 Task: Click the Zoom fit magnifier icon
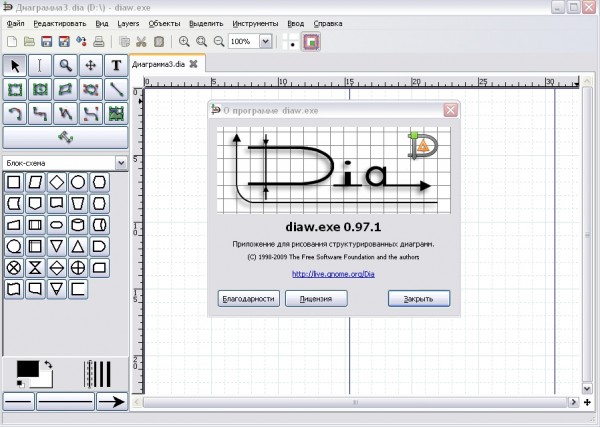(201, 41)
